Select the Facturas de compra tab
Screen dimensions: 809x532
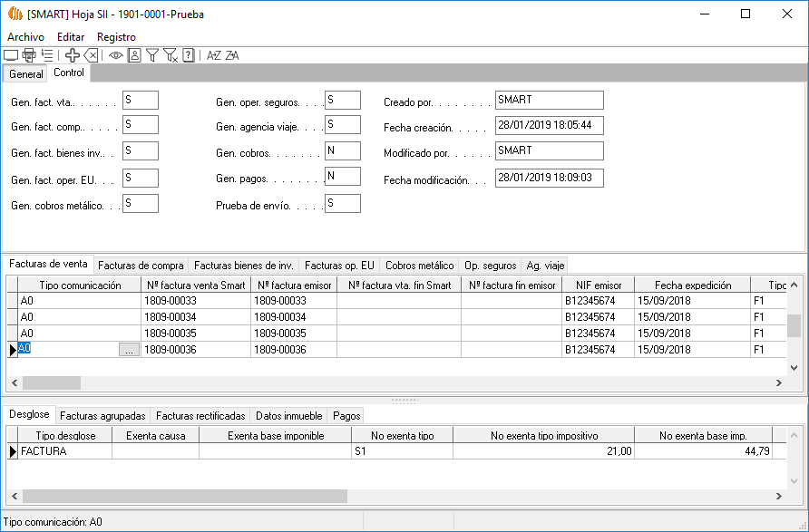point(141,266)
